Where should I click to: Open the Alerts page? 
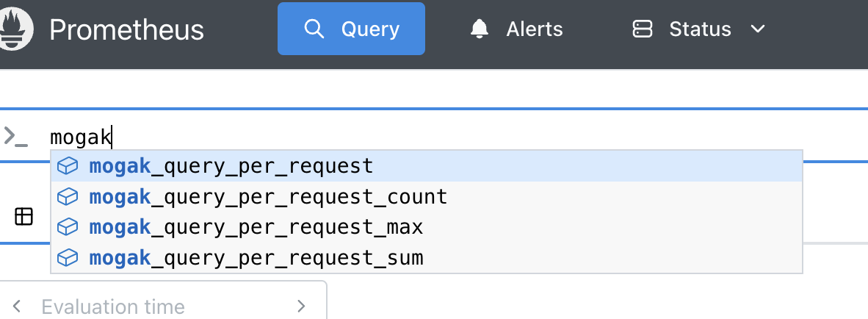tap(517, 29)
